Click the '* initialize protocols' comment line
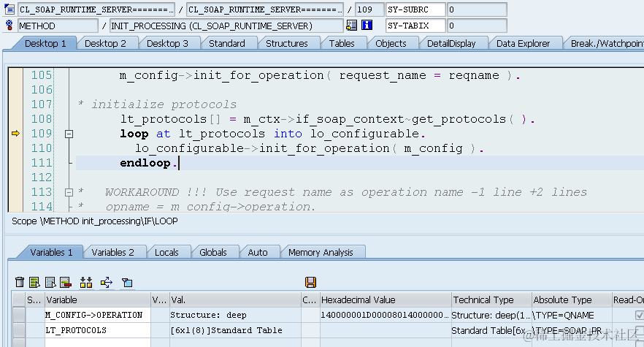This screenshot has width=644, height=347. [x=157, y=104]
